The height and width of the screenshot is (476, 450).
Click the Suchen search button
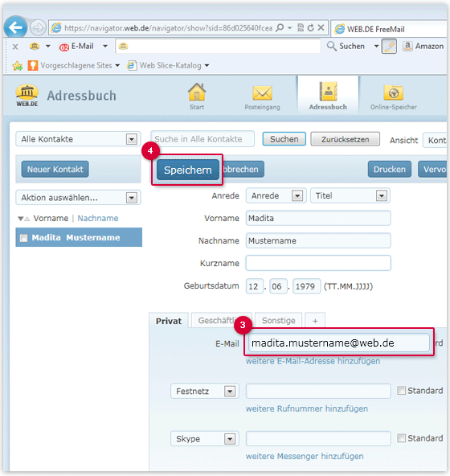(284, 139)
